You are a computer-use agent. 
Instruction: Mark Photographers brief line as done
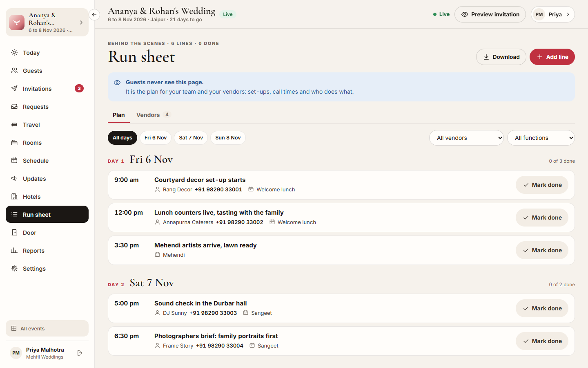(542, 341)
